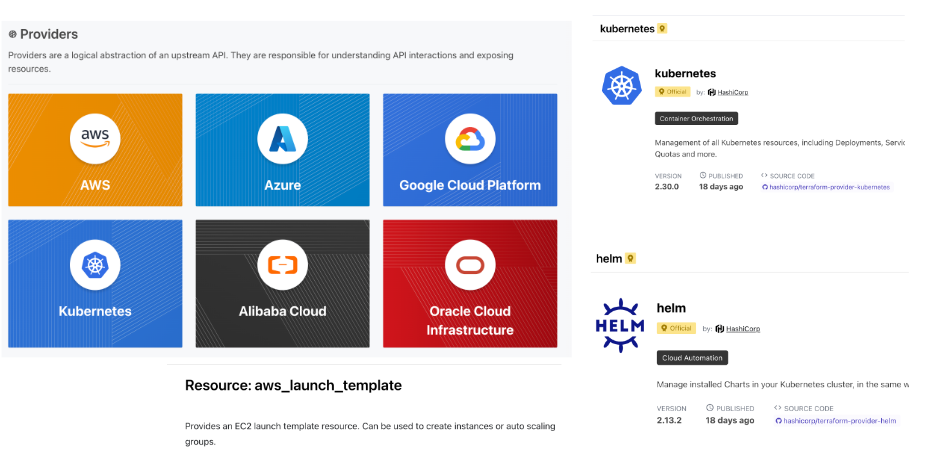
Task: Open the Kubernetes provider tile label
Action: pyautogui.click(x=95, y=311)
